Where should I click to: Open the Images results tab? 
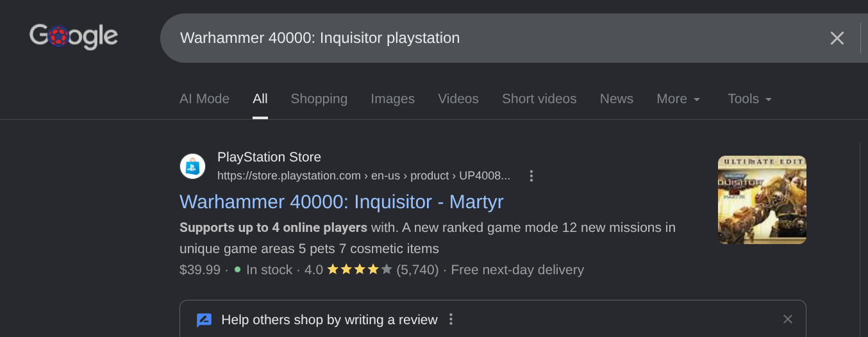[392, 99]
